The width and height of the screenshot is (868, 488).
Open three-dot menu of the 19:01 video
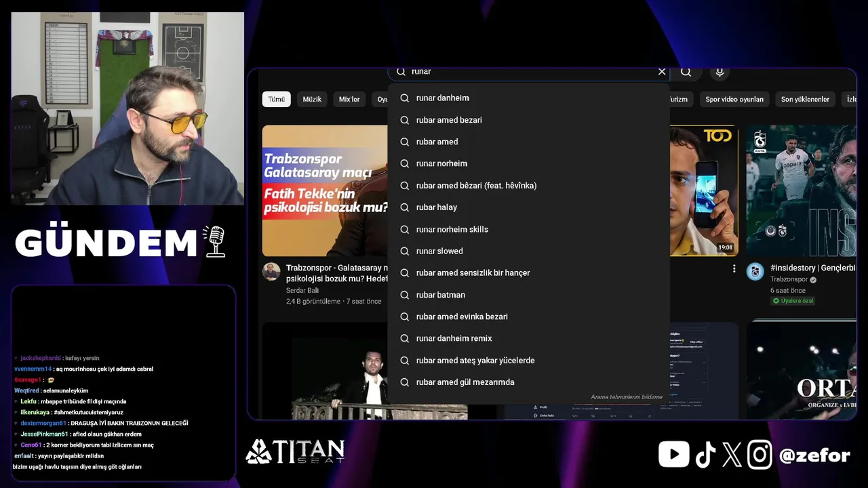734,269
